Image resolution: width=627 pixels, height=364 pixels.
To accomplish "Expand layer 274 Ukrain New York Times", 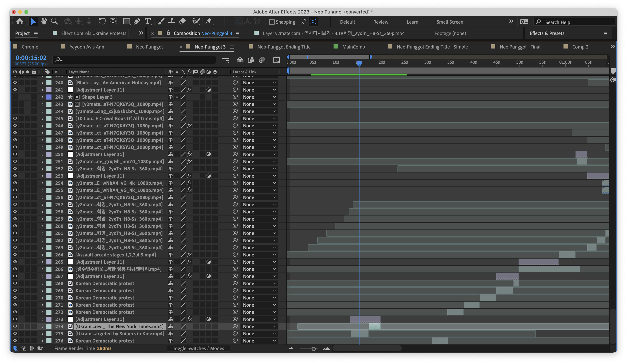I will (42, 326).
